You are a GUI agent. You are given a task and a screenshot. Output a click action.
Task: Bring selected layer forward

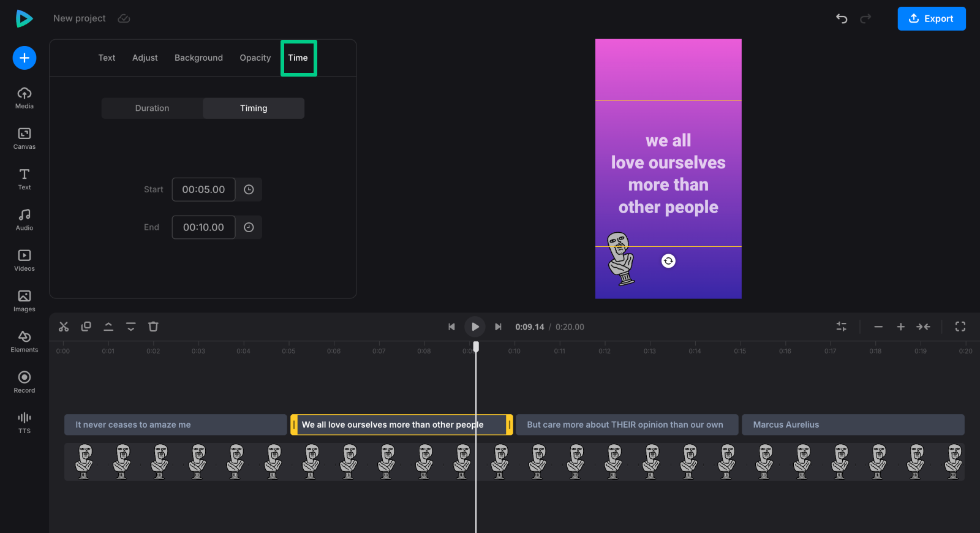coord(108,327)
